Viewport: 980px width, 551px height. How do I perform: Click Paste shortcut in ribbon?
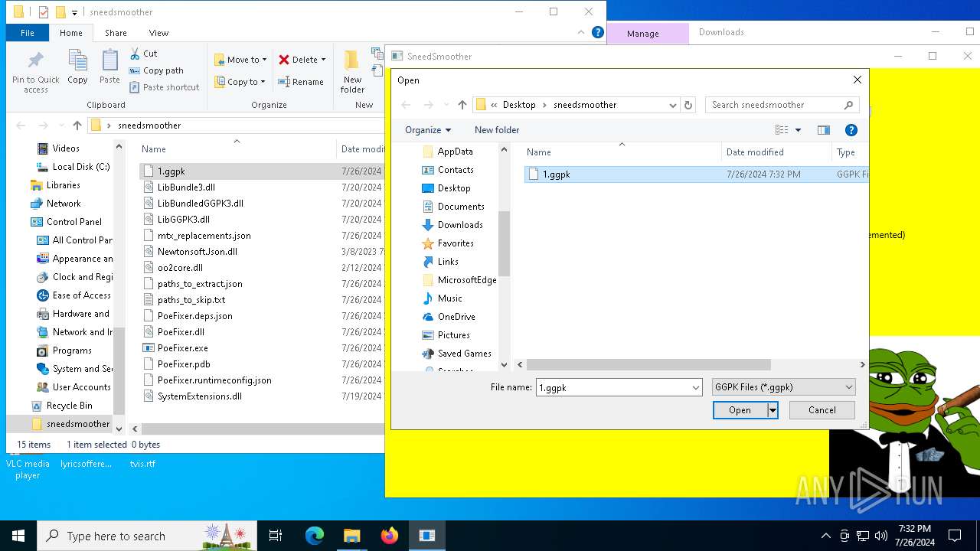tap(164, 87)
